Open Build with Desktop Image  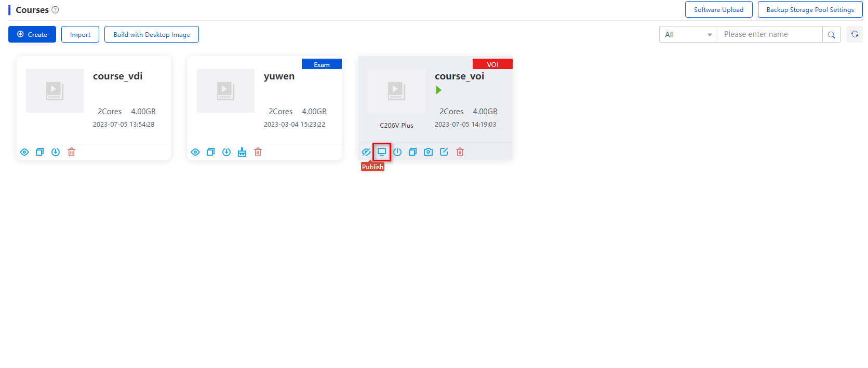coord(152,35)
